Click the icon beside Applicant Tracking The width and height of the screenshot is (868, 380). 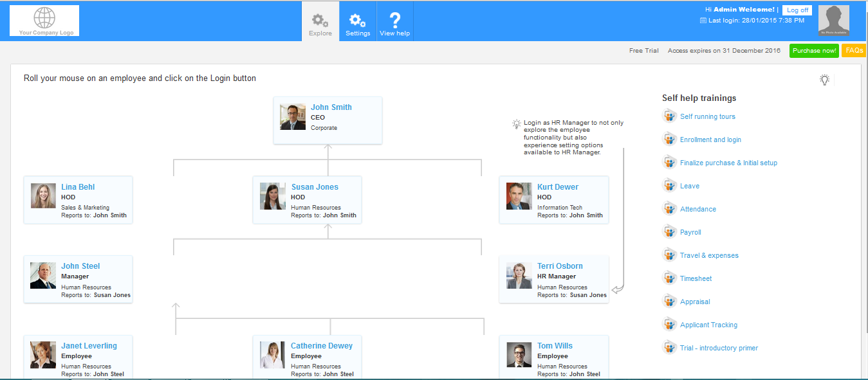(x=669, y=325)
